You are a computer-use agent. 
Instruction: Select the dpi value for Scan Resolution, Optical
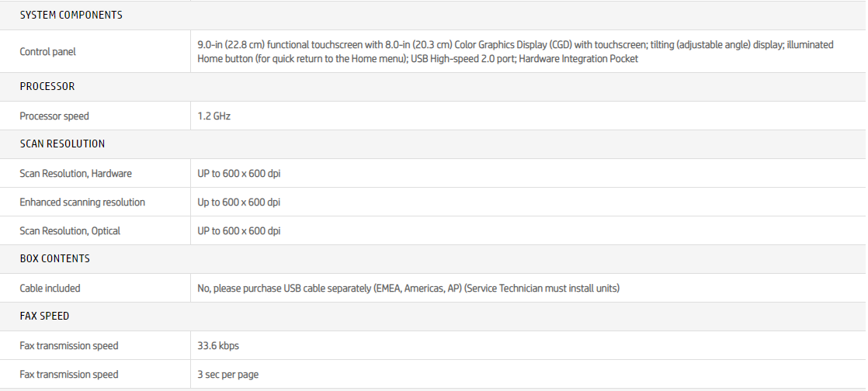click(x=239, y=230)
